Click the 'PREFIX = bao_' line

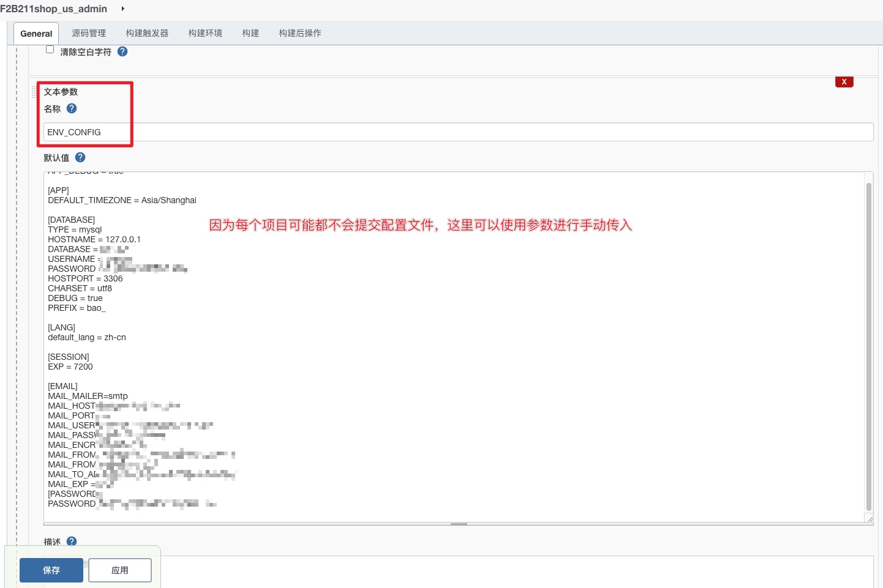click(77, 308)
